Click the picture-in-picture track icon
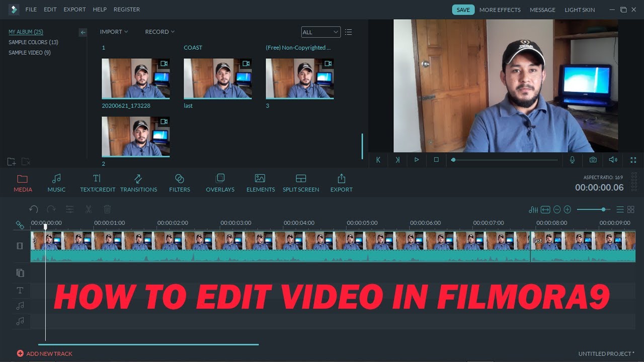Image resolution: width=644 pixels, height=362 pixels. 20,273
